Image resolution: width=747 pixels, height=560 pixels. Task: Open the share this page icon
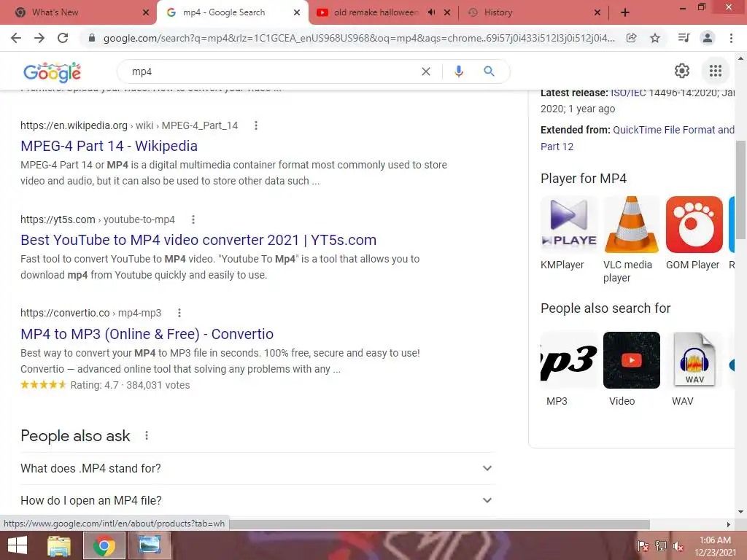pyautogui.click(x=631, y=38)
